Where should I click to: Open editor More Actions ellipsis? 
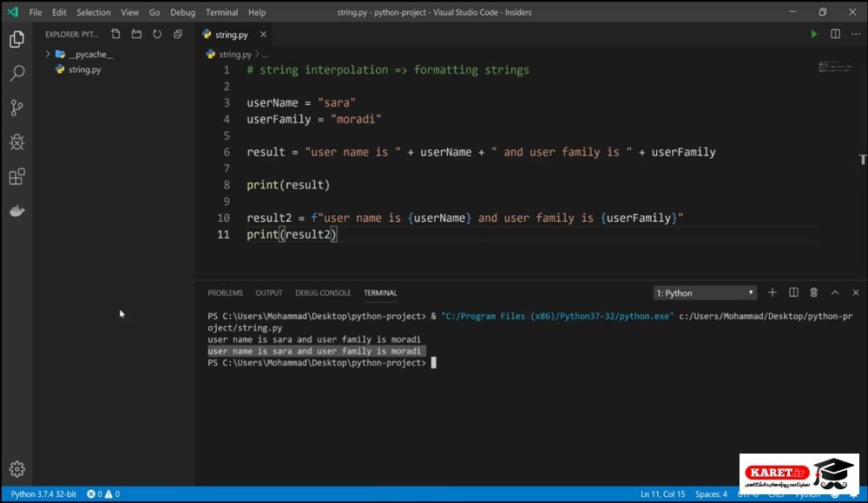(x=856, y=35)
